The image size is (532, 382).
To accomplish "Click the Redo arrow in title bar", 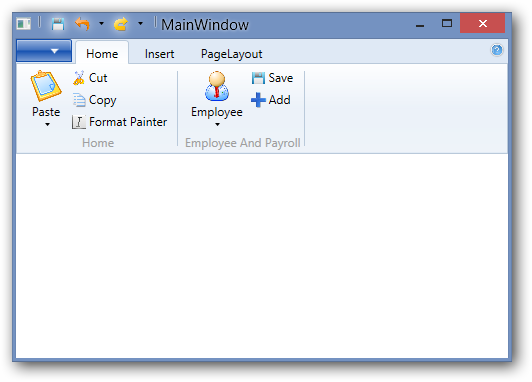I will 121,24.
